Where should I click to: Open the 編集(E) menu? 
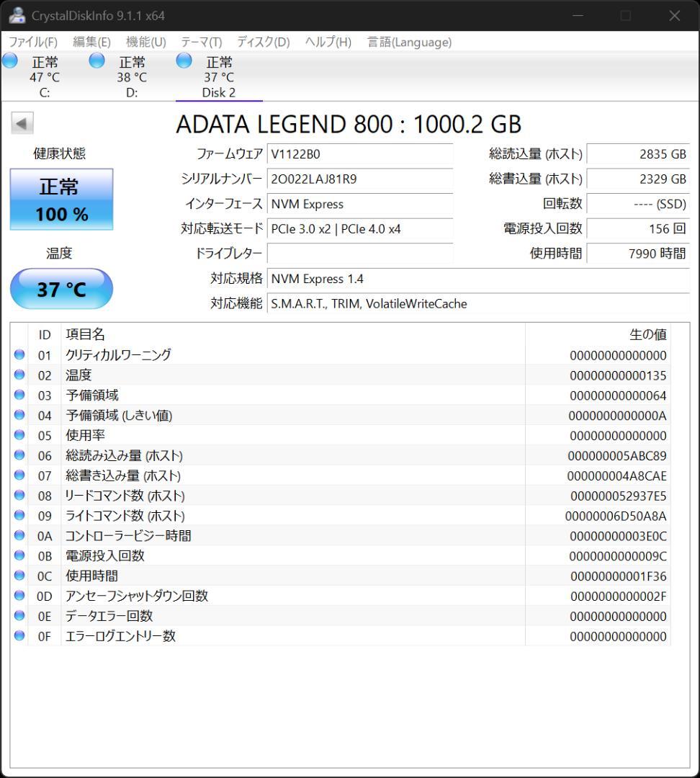pos(91,43)
